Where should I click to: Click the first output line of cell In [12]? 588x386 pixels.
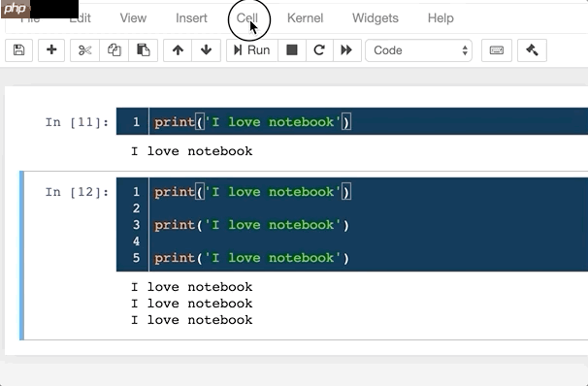point(191,287)
